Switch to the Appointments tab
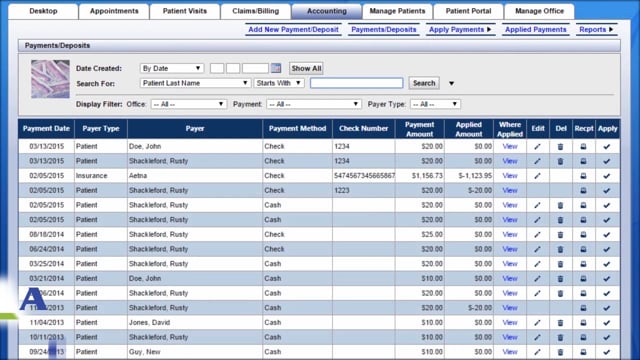The height and width of the screenshot is (360, 640). point(114,11)
